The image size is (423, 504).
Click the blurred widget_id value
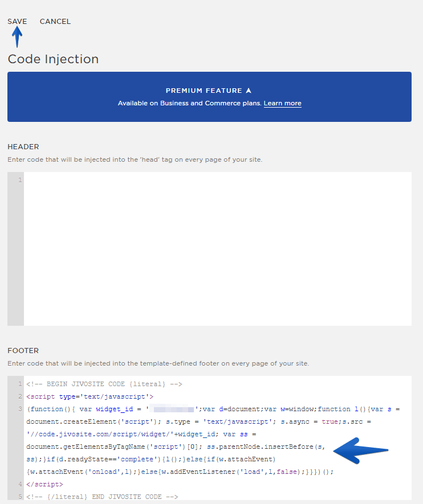click(x=172, y=409)
